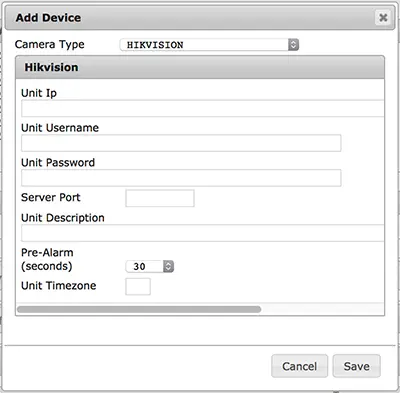Open the Camera Type HIKVISION dropdown
Viewport: 400px width, 393px height.
click(209, 45)
